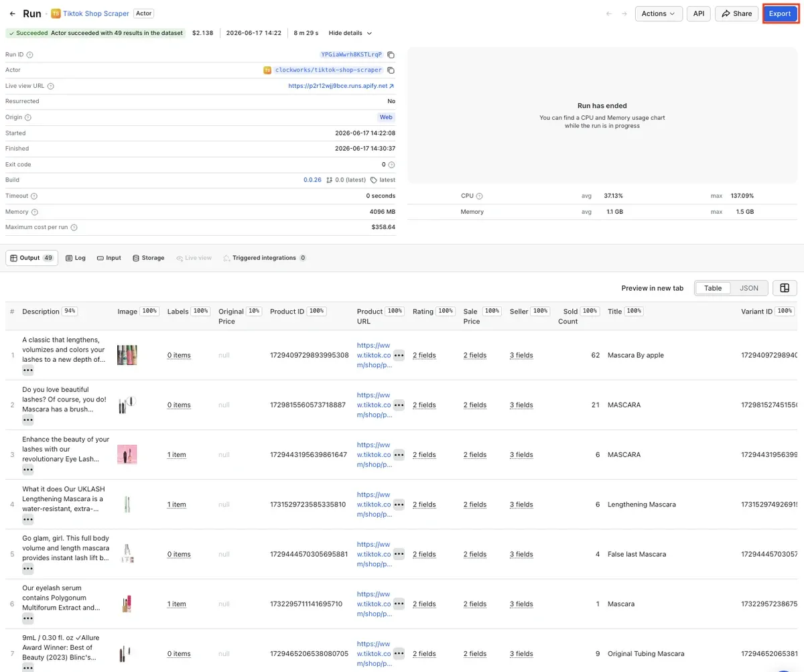Go to previous run with left arrow

pos(609,13)
